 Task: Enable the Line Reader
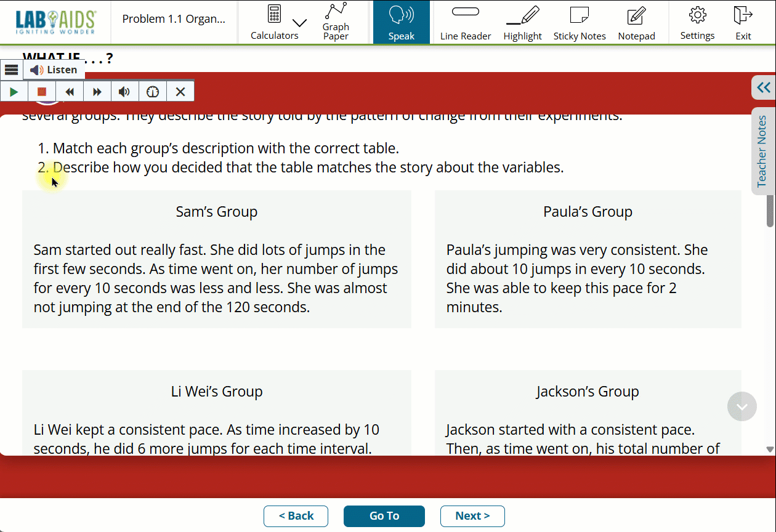[x=466, y=22]
